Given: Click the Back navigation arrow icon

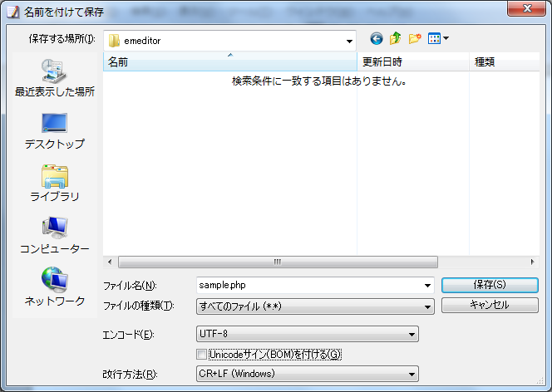Looking at the screenshot, I should point(377,39).
